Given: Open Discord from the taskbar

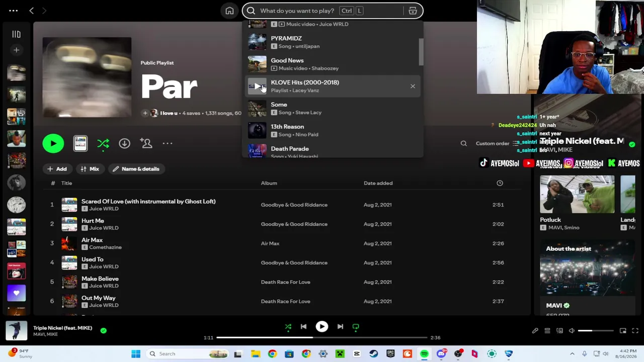Looking at the screenshot, I should point(441,354).
